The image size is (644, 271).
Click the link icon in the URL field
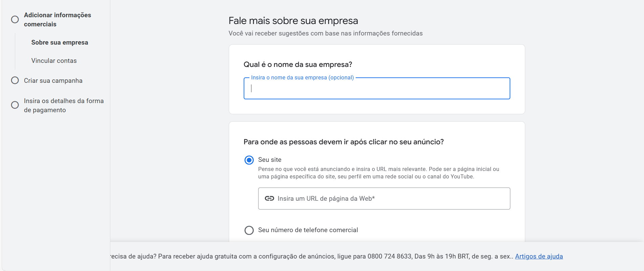269,198
